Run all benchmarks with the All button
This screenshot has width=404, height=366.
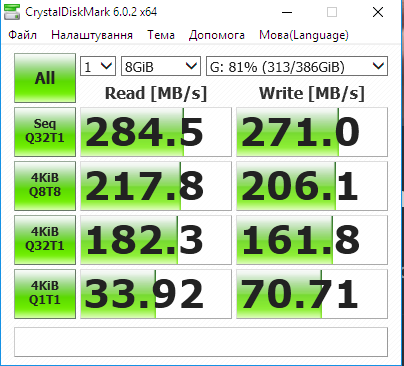(x=45, y=78)
